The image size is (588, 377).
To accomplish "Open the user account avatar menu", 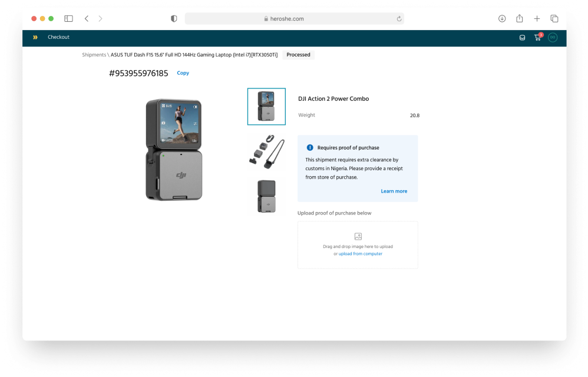I will (553, 38).
